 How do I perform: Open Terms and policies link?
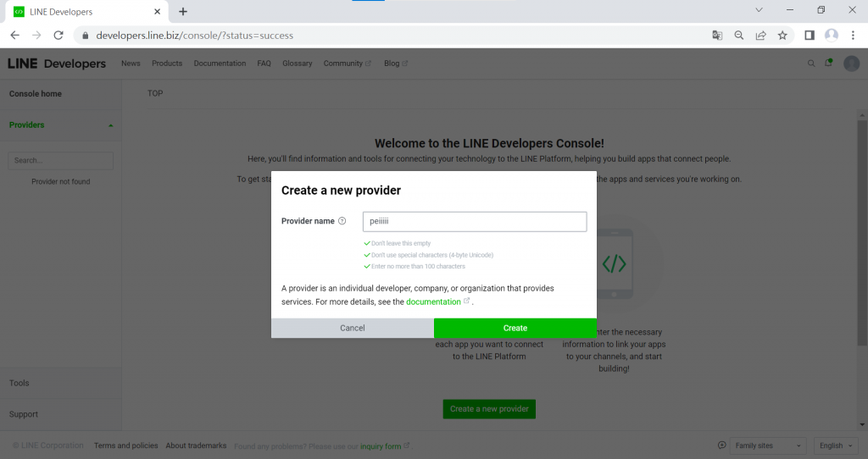125,445
